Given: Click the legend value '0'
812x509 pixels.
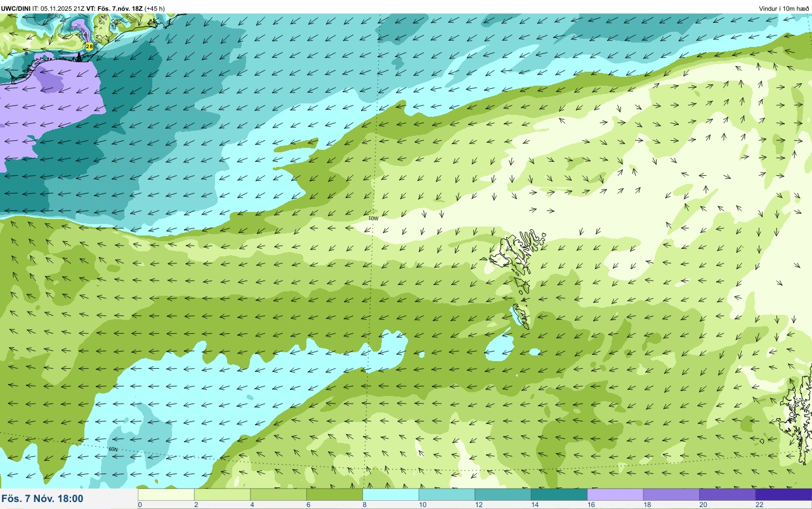Looking at the screenshot, I should pyautogui.click(x=140, y=505).
